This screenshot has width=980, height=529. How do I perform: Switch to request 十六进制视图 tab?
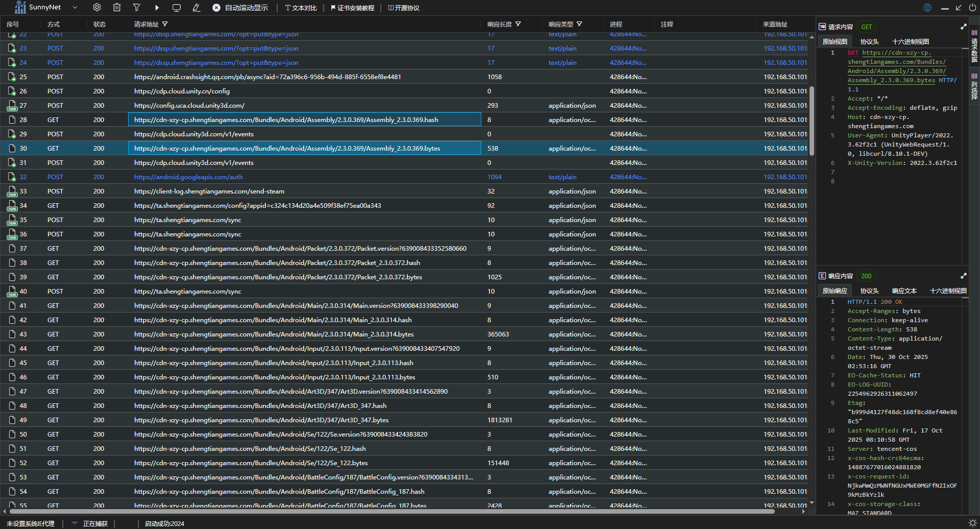(910, 42)
